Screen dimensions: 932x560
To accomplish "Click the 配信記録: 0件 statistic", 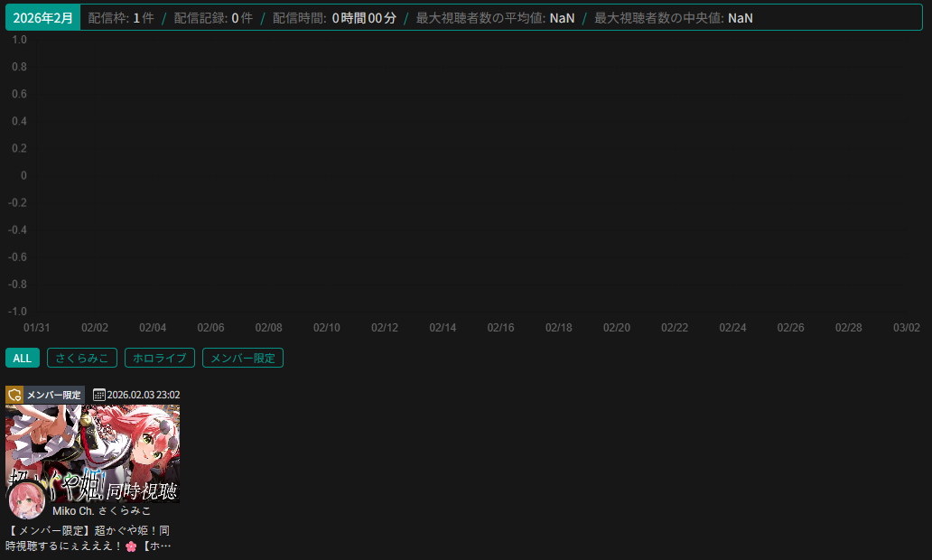I will point(213,18).
